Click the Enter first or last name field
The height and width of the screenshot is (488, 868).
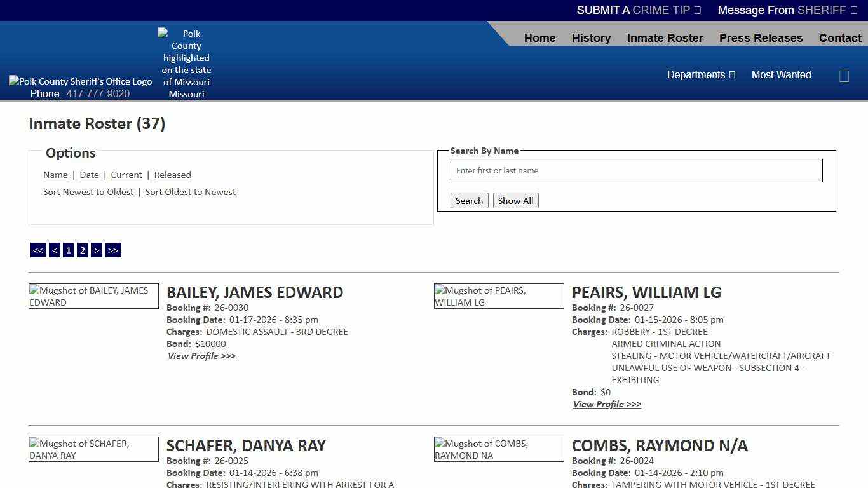[x=635, y=170]
